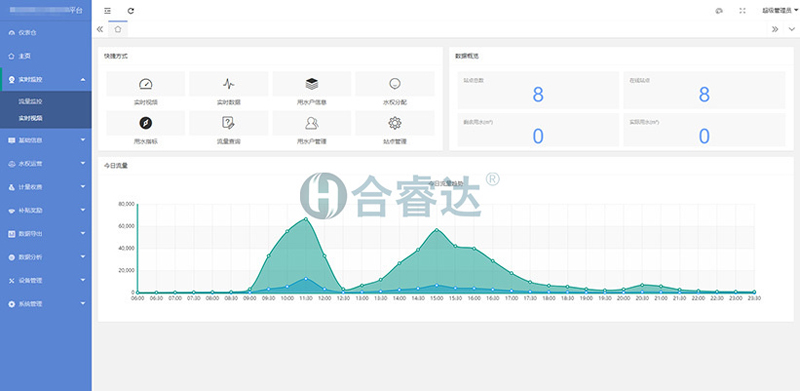Expand the 水权运营 sidebar menu arrow
Screen dimensions: 800x391
(x=83, y=163)
